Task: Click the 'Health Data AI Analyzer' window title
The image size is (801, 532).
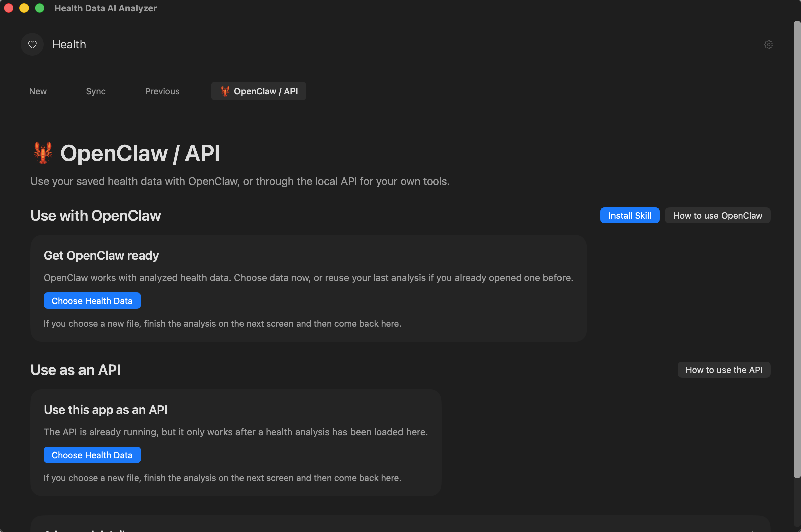Action: click(x=106, y=8)
